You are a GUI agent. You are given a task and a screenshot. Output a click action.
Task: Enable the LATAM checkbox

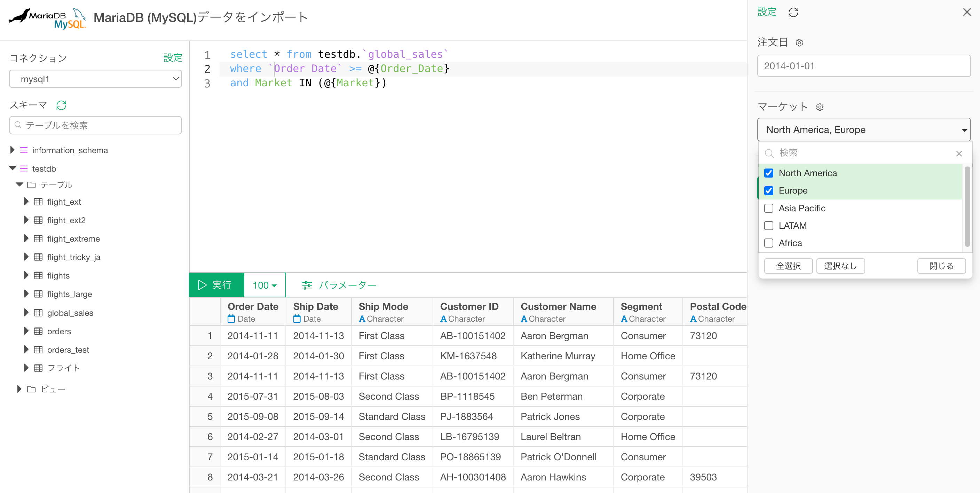(x=768, y=226)
